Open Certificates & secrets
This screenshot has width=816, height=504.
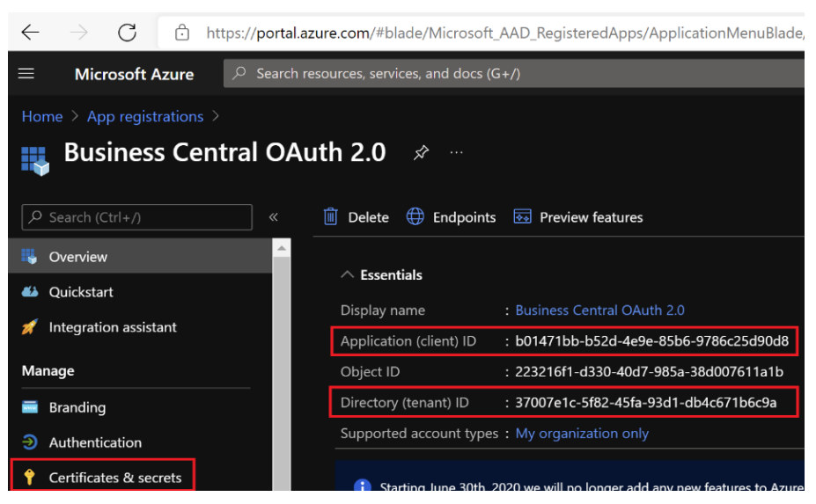pos(114,478)
